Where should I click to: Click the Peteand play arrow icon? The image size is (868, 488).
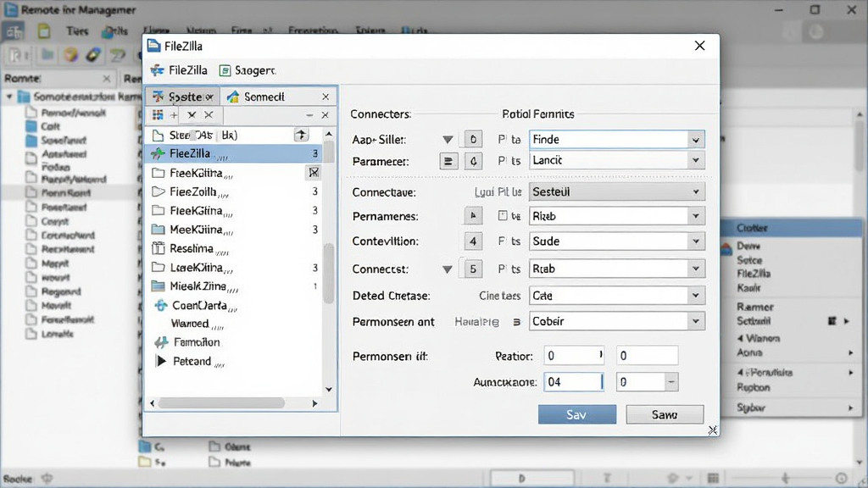click(161, 361)
